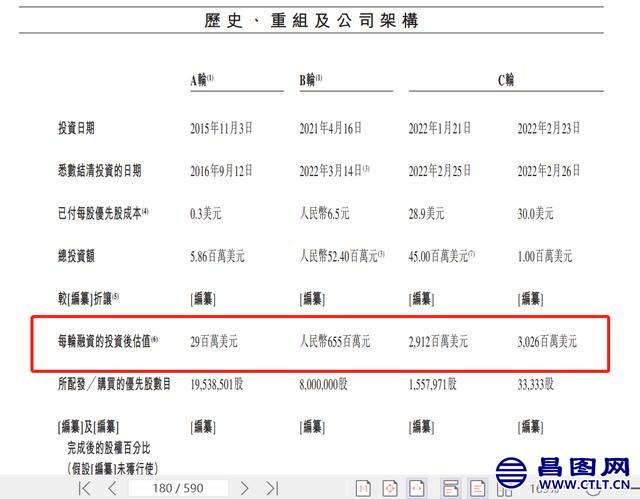The width and height of the screenshot is (640, 499).
Task: Select the value 0.3美元
Action: point(206,213)
